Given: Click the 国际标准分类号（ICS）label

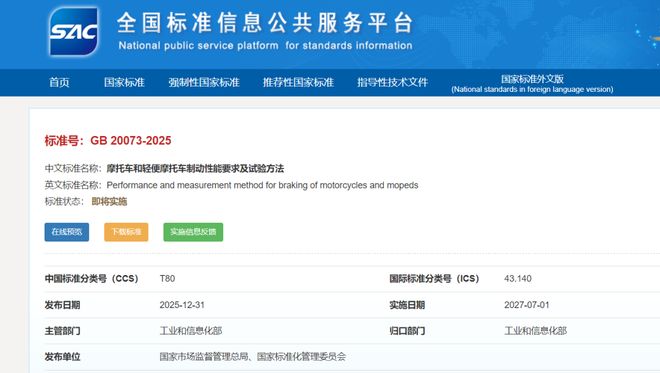Looking at the screenshot, I should click(434, 279).
